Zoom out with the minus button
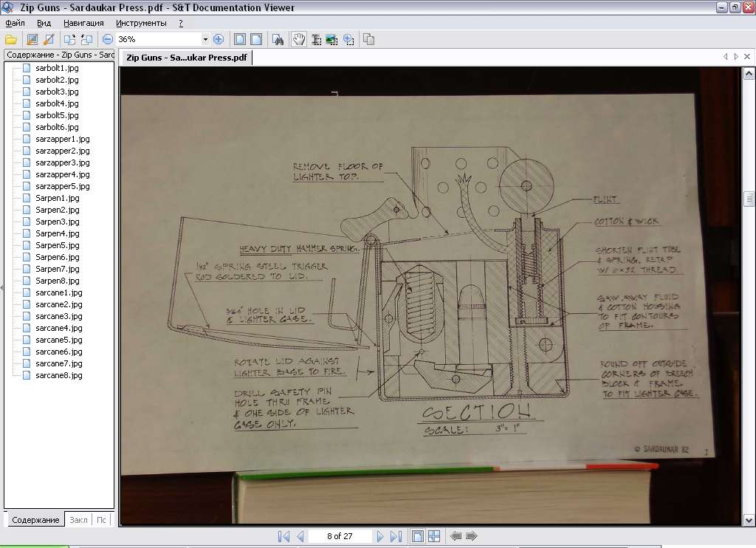Viewport: 756px width, 548px height. [x=108, y=40]
